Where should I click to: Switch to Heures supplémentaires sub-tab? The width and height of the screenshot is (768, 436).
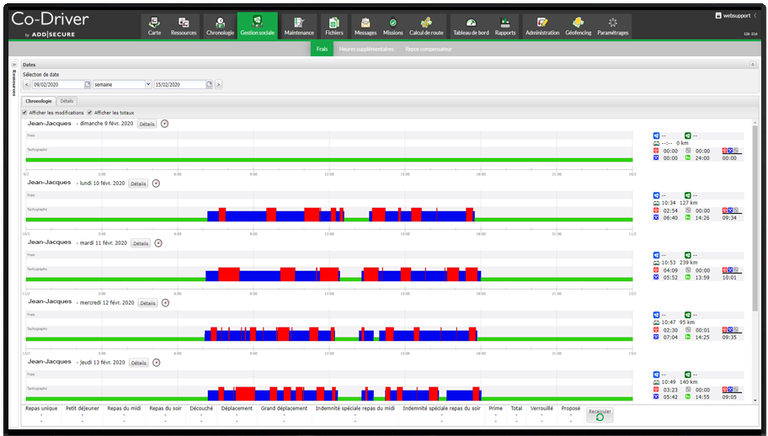pyautogui.click(x=366, y=49)
